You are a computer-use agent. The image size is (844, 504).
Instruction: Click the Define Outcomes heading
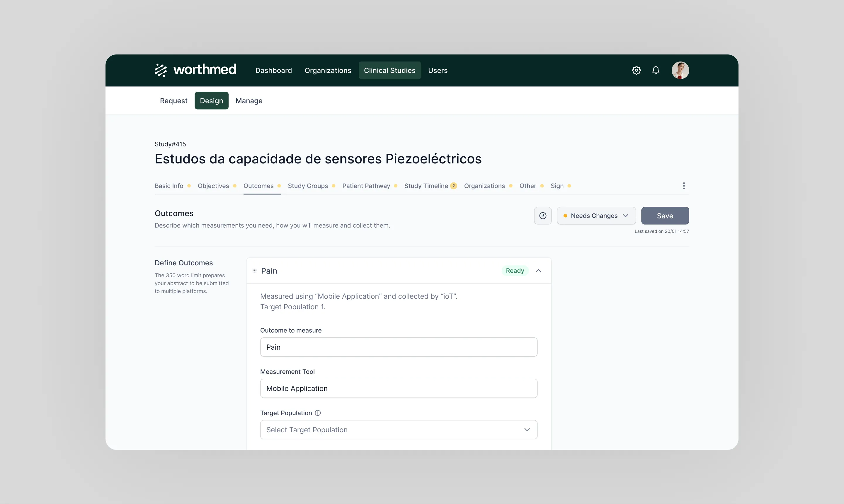pyautogui.click(x=184, y=263)
